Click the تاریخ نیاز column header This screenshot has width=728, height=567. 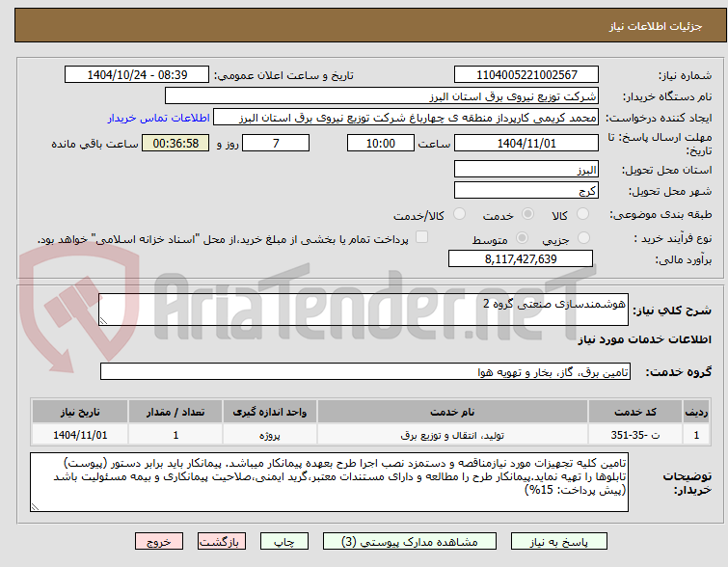[80, 412]
